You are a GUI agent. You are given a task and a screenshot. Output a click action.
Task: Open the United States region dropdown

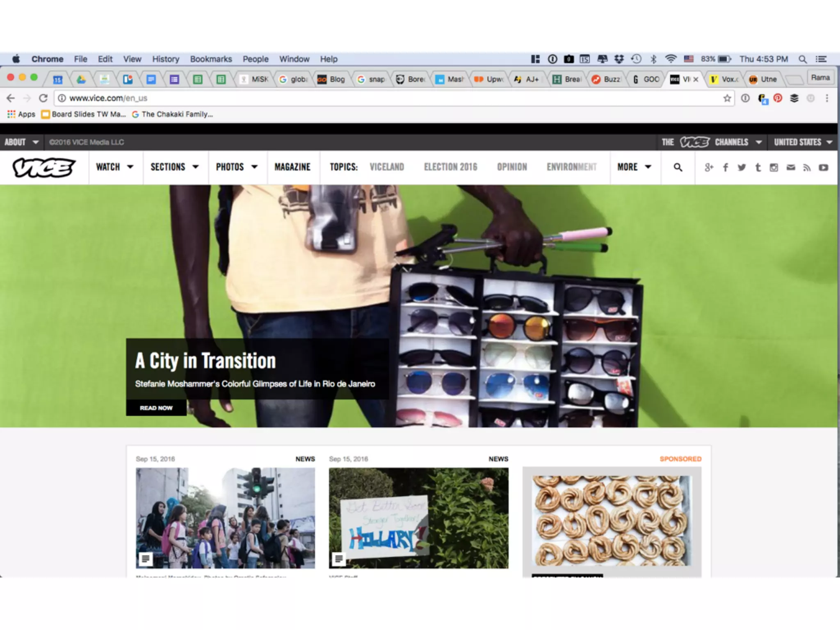coord(803,142)
